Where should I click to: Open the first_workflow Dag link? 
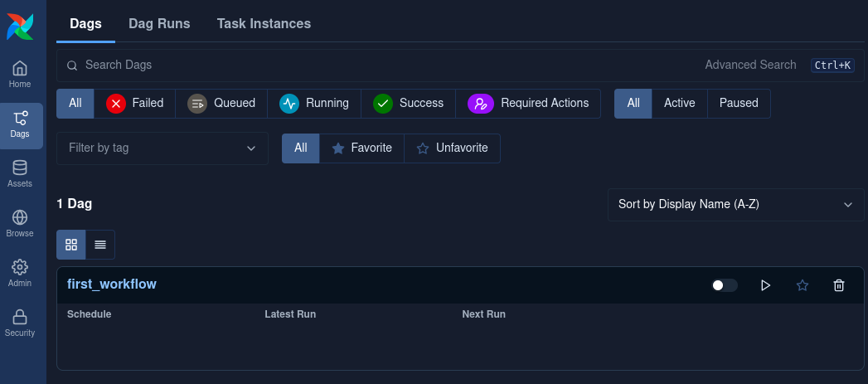click(x=112, y=284)
